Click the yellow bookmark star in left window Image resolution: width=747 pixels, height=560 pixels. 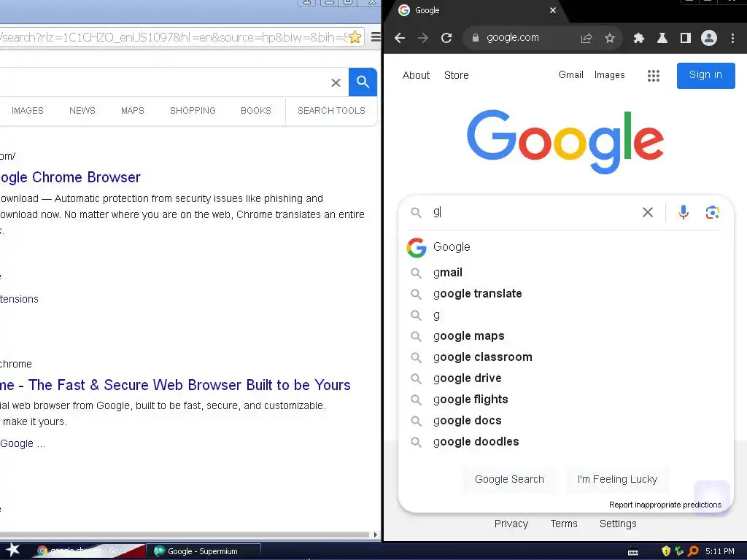click(x=355, y=37)
